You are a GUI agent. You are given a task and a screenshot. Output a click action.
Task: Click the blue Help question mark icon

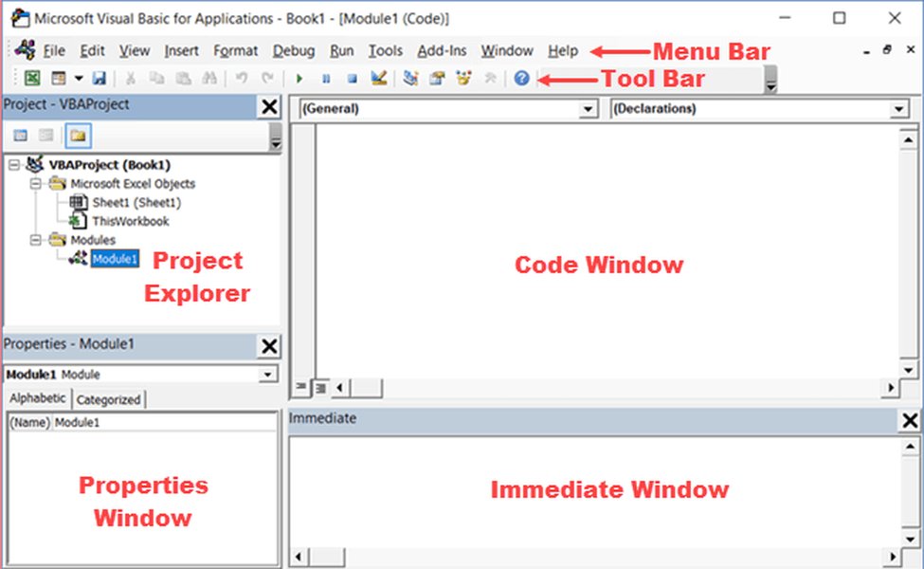[521, 78]
